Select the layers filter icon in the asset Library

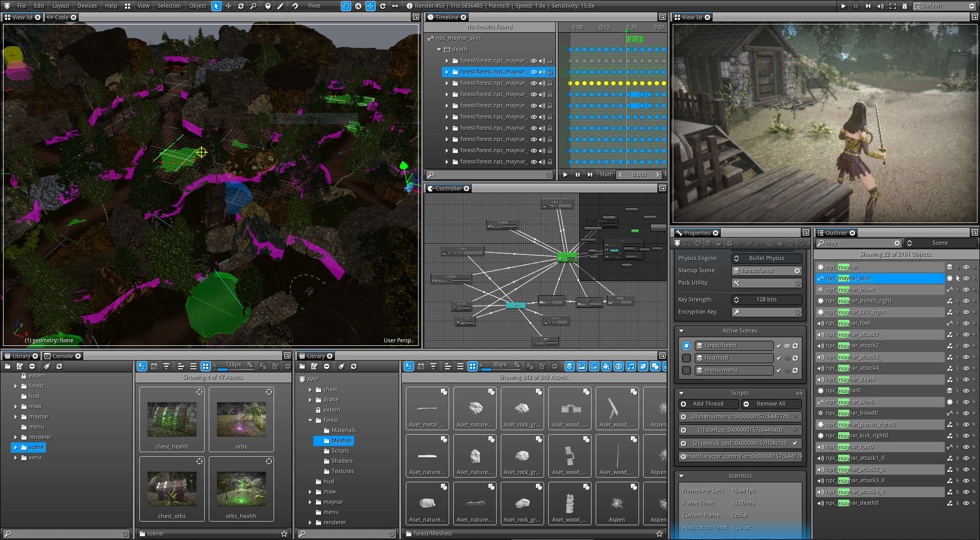(569, 366)
